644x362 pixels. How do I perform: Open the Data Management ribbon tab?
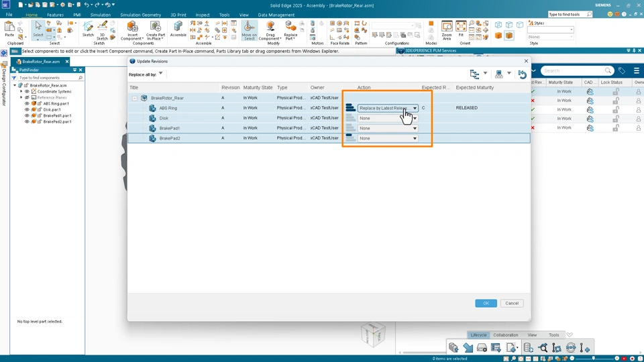coord(276,15)
